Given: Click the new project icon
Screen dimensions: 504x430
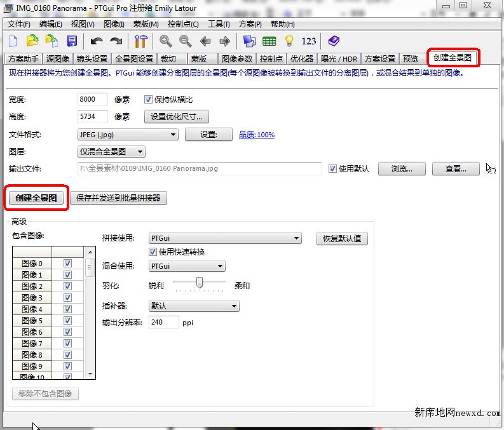Looking at the screenshot, I should coord(13,41).
